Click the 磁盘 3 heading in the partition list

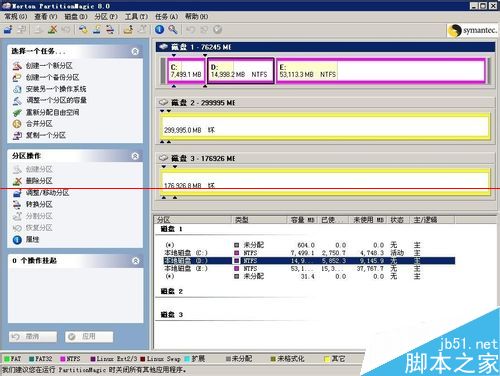[x=172, y=314]
